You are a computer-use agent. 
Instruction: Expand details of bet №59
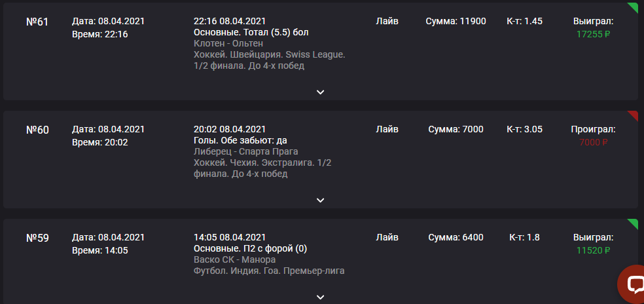(x=320, y=297)
